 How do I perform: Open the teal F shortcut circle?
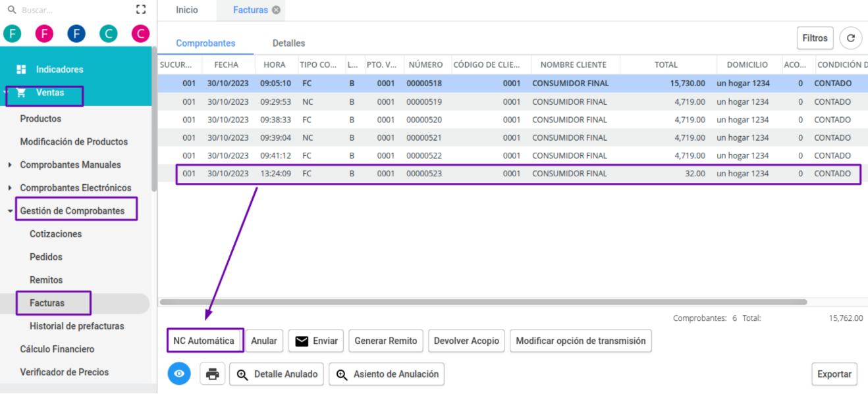coord(13,34)
